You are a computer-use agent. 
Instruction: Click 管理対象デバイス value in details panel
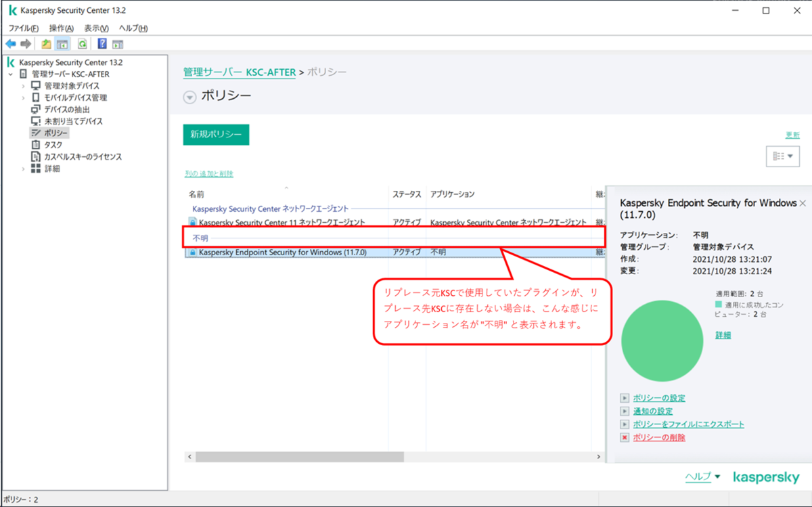coord(723,247)
